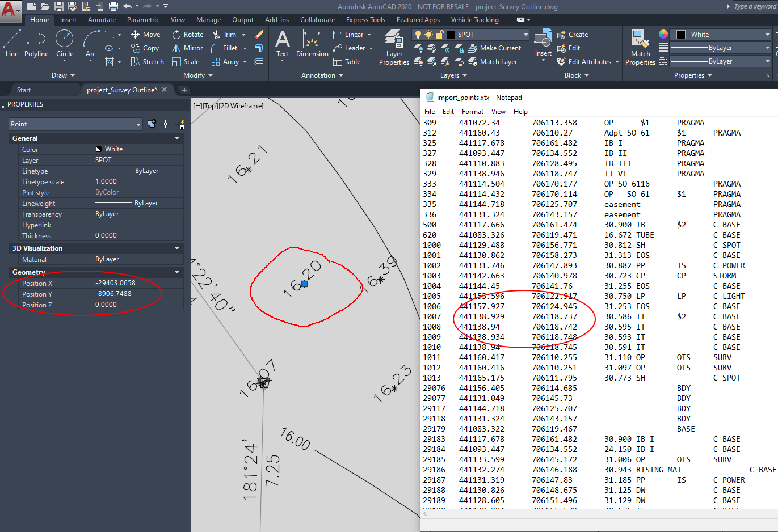Toggle the layer On lightbulb icon

(418, 35)
